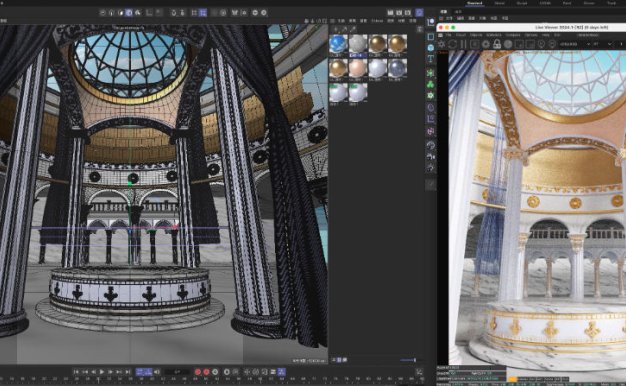Screen dimensions: 626x386
Task: Step to the next frame
Action: point(111,372)
